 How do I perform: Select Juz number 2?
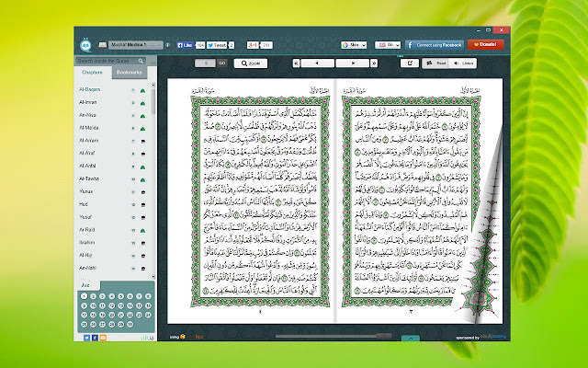click(x=94, y=296)
